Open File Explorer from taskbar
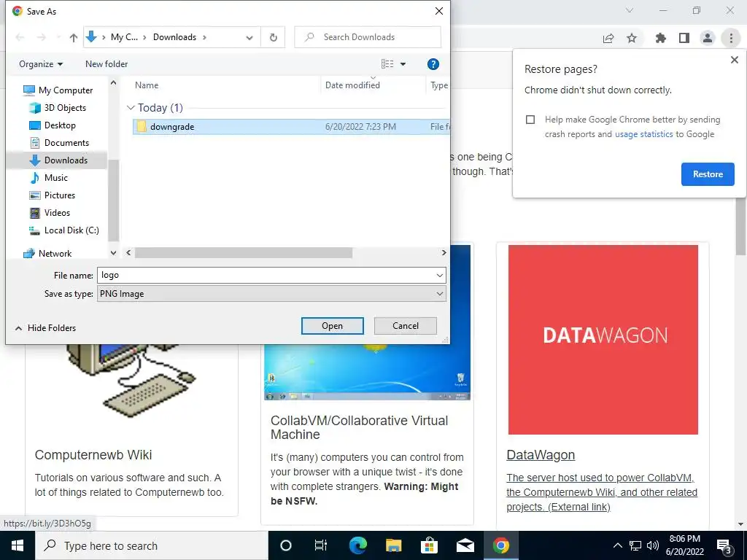This screenshot has width=747, height=560. pyautogui.click(x=393, y=545)
